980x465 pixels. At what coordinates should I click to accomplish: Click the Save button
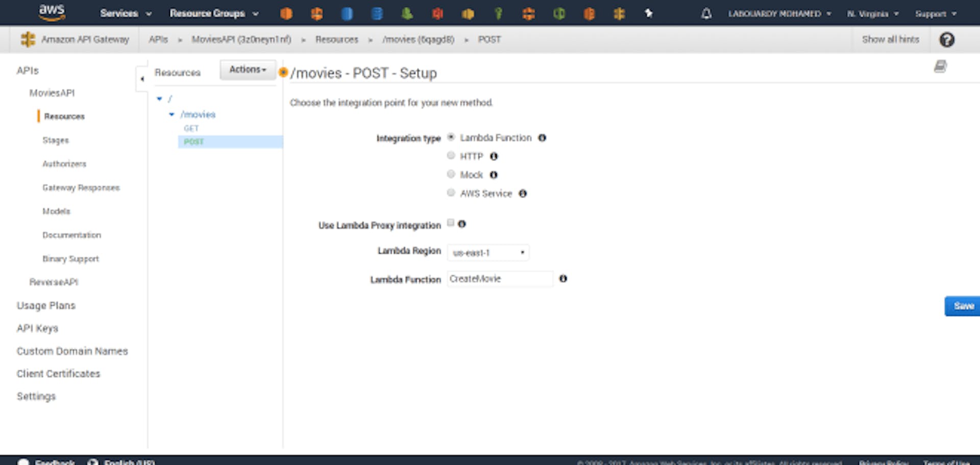(x=963, y=306)
